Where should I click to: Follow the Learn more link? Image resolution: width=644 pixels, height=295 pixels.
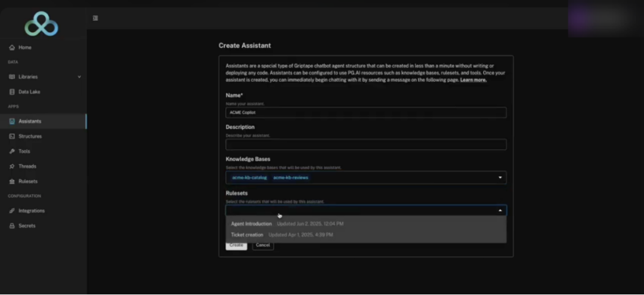click(x=473, y=80)
